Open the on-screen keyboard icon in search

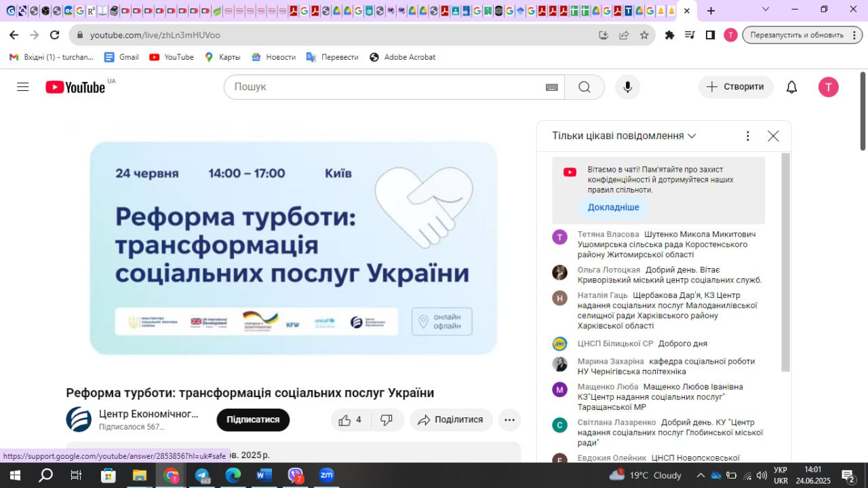pos(551,87)
